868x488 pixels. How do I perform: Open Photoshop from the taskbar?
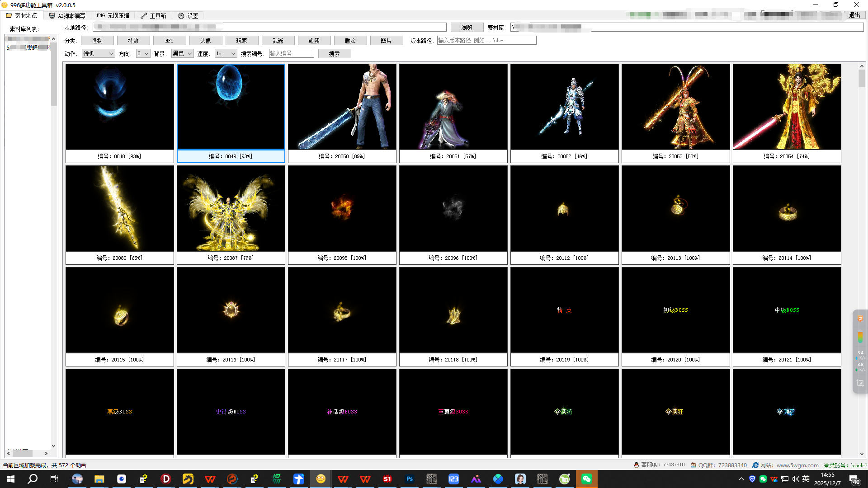[410, 479]
